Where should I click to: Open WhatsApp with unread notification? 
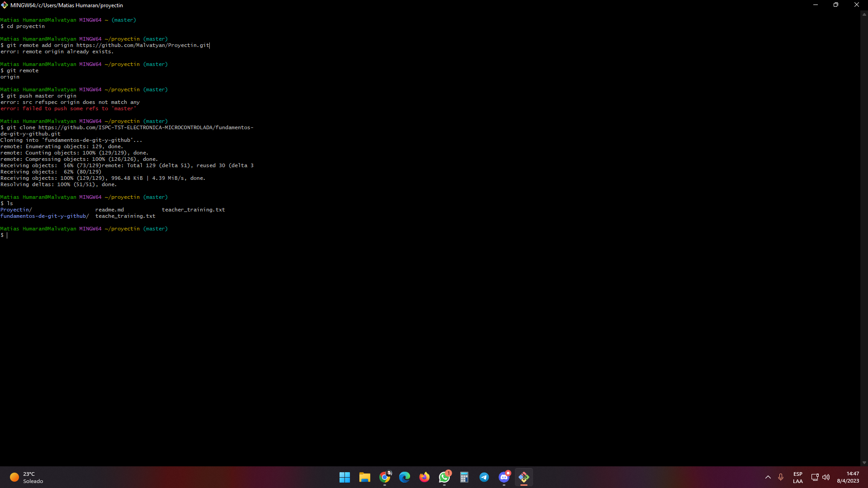[x=444, y=477]
